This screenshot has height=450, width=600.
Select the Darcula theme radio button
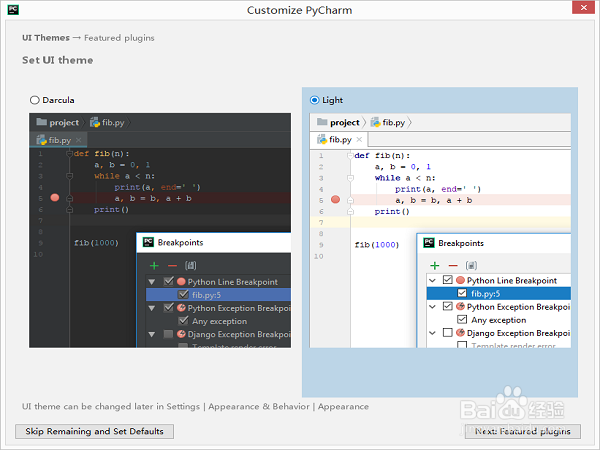coord(34,100)
